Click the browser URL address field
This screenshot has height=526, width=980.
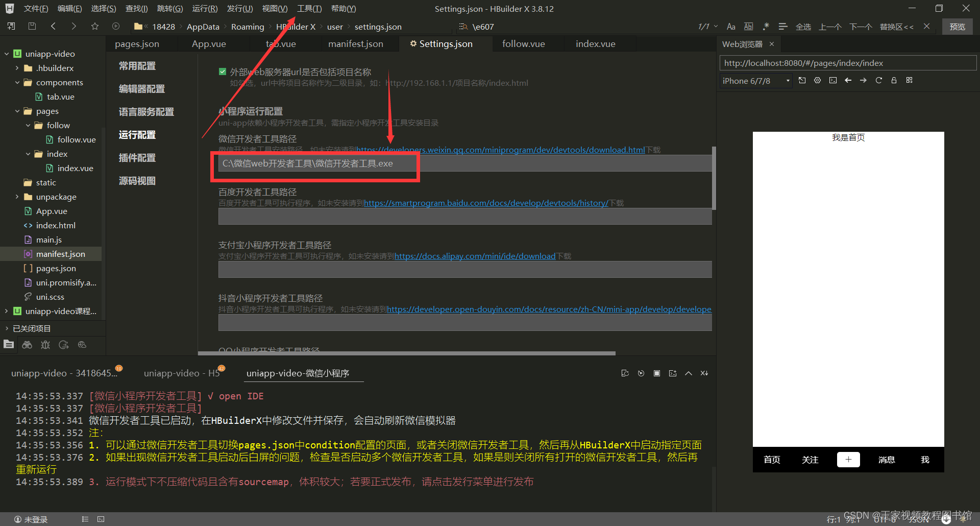click(847, 63)
